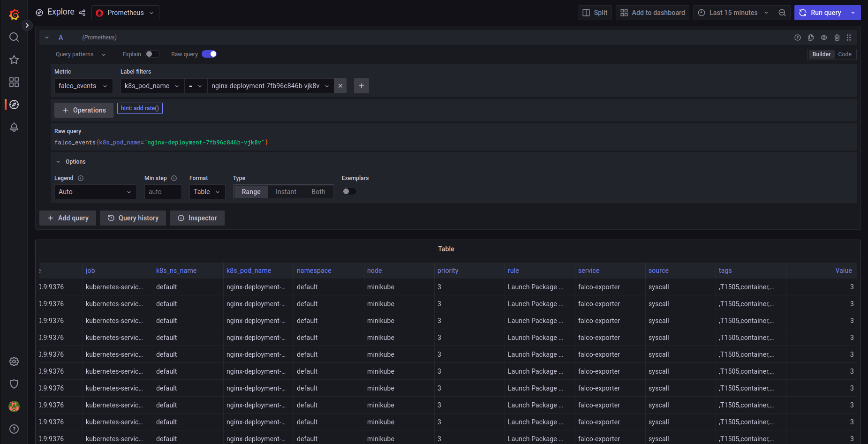The height and width of the screenshot is (444, 868).
Task: Open Last 15 minutes time picker
Action: 733,13
